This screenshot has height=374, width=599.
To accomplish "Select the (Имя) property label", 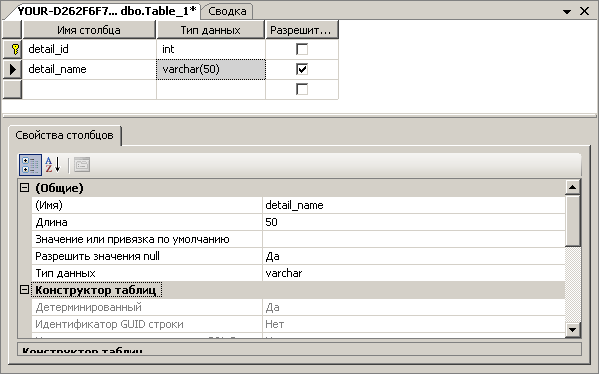I will tap(147, 205).
